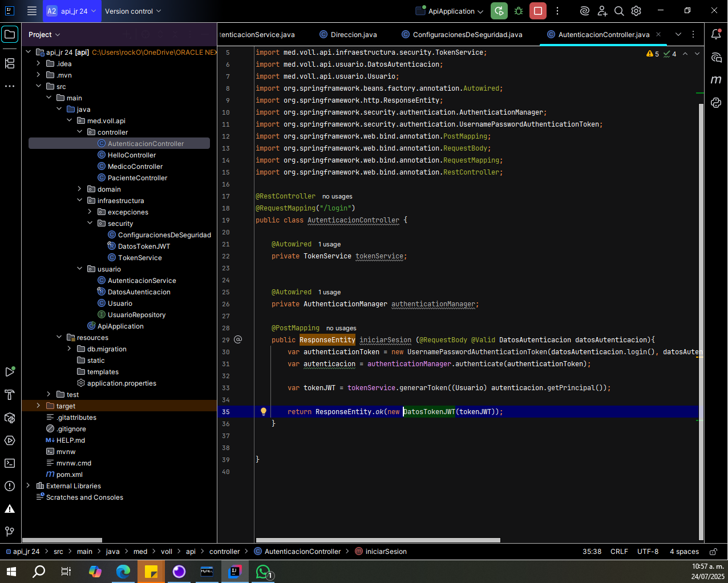Expand the target folder
728x583 pixels.
point(38,406)
